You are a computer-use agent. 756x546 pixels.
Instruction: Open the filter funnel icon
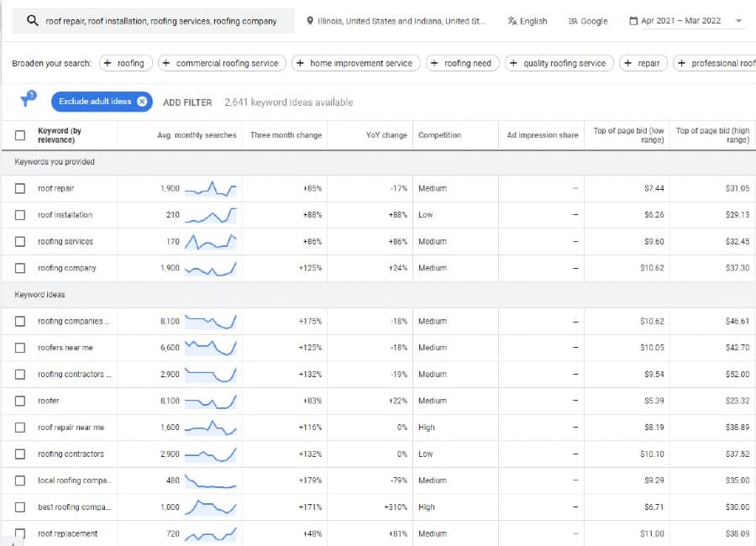point(27,99)
